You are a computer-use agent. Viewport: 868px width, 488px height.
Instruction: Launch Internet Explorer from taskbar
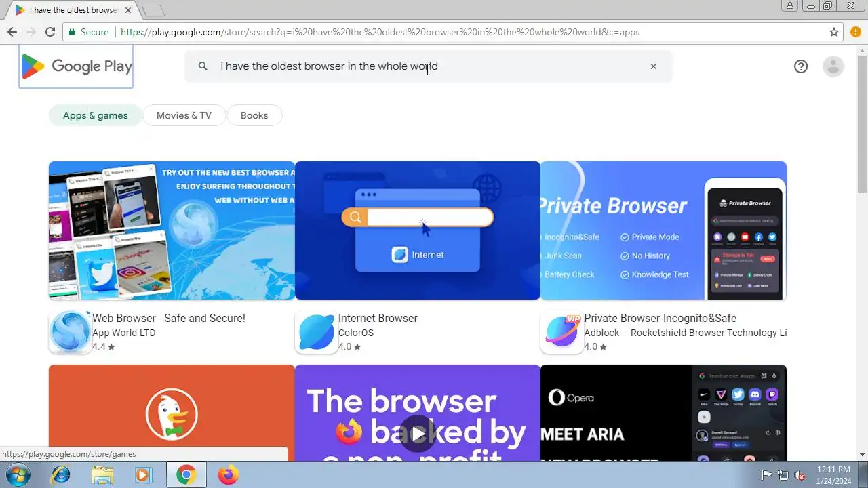pos(61,475)
